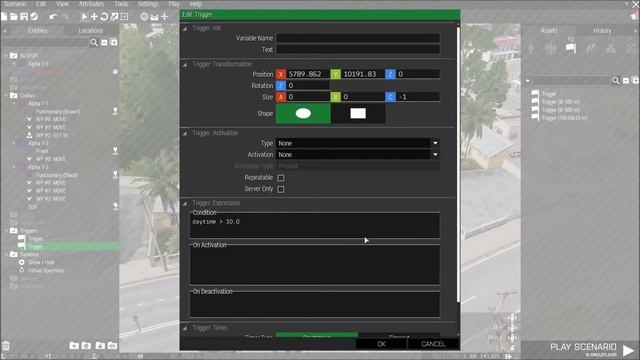Open the Activation dropdown
This screenshot has height=360, width=640.
358,155
